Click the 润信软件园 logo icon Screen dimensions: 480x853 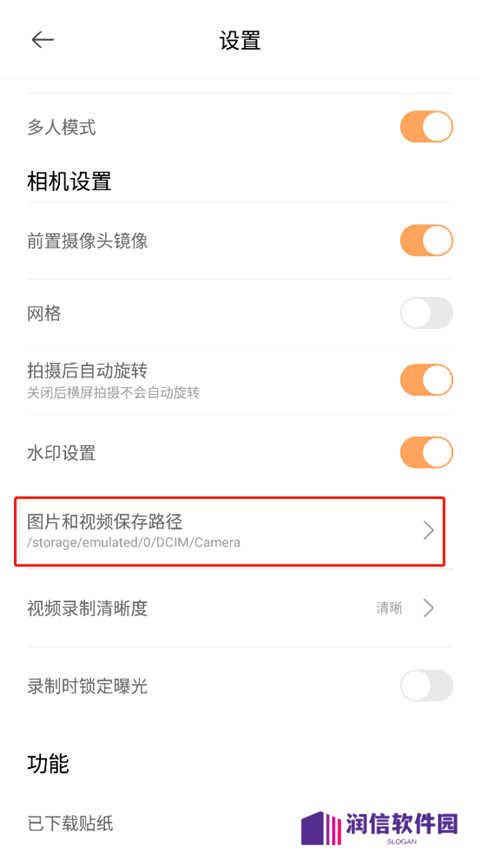(x=321, y=828)
